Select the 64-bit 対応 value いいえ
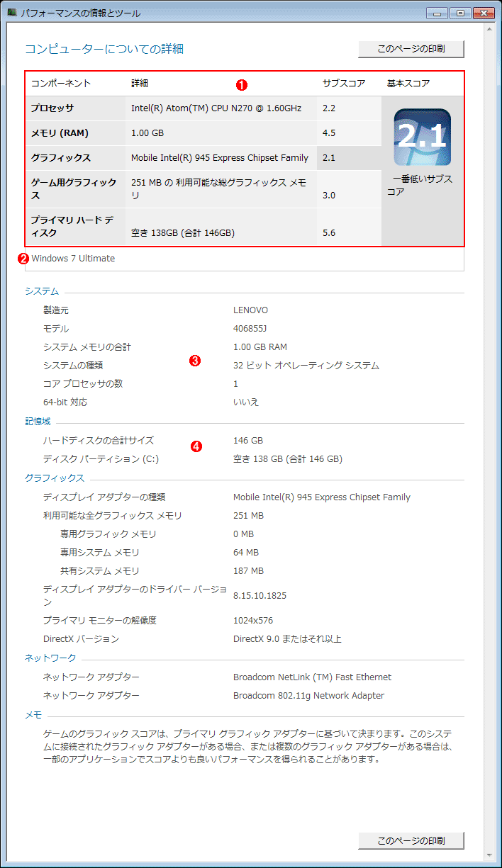The image size is (502, 868). [246, 402]
